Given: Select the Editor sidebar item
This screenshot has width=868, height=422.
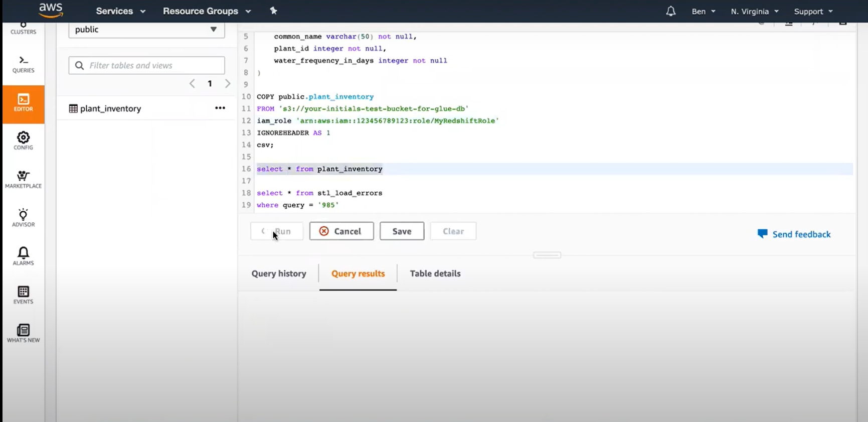Looking at the screenshot, I should 23,104.
